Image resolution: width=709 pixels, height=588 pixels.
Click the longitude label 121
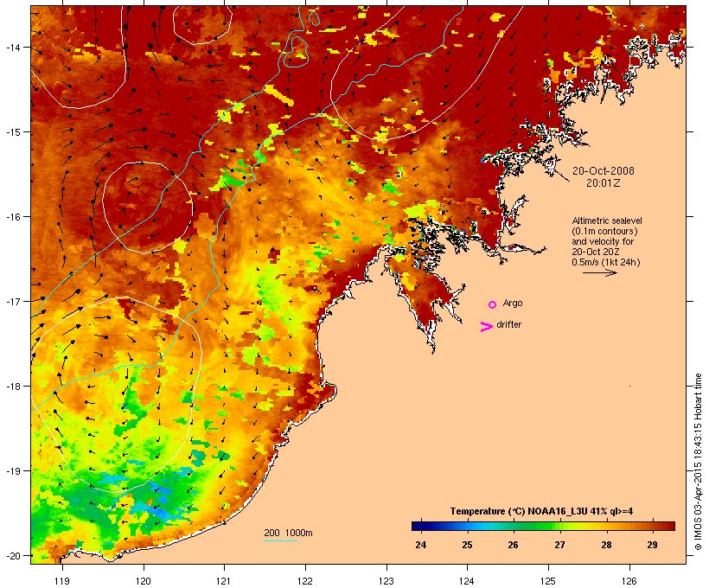click(224, 581)
